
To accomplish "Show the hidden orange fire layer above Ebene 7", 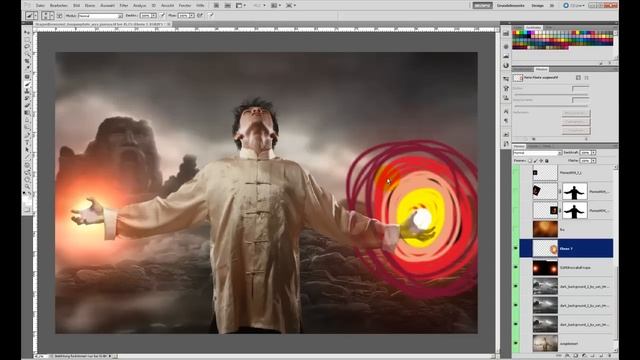I will [516, 229].
